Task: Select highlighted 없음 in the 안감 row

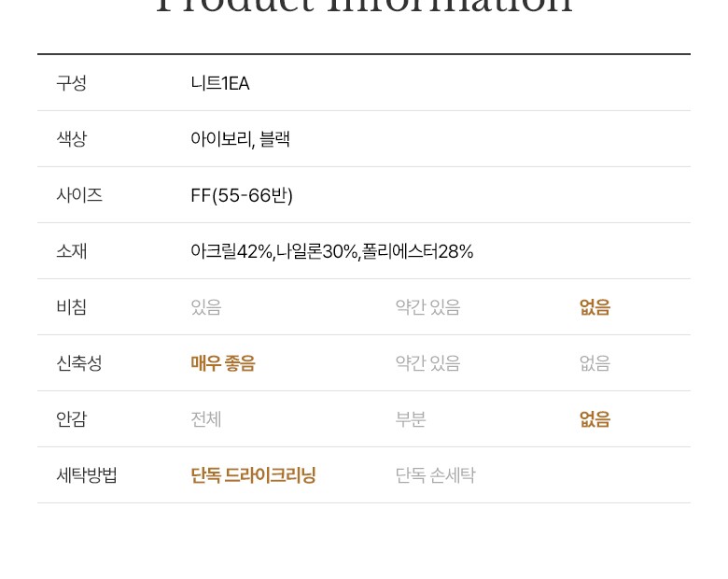Action: [595, 419]
